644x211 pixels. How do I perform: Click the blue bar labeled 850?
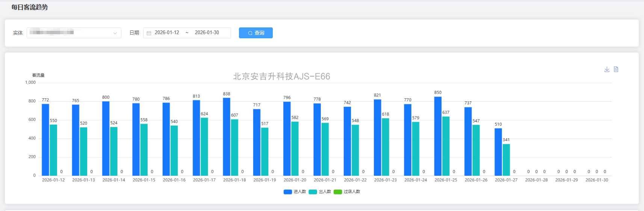pos(438,136)
